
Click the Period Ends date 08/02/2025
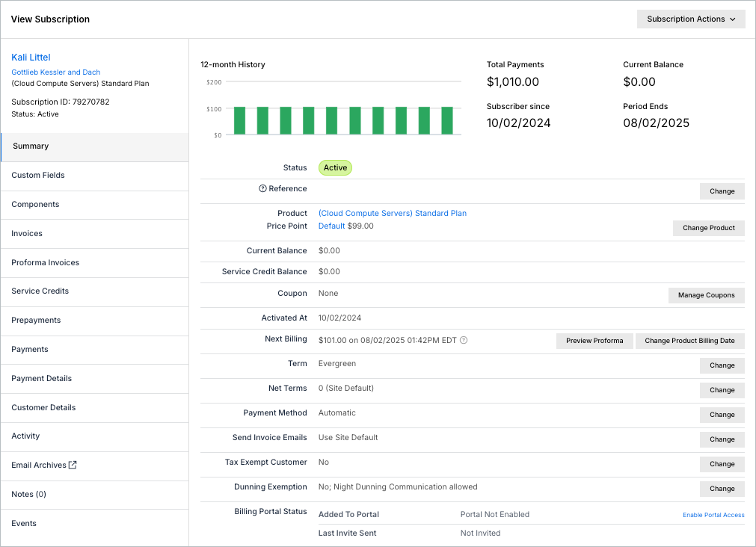pos(656,123)
